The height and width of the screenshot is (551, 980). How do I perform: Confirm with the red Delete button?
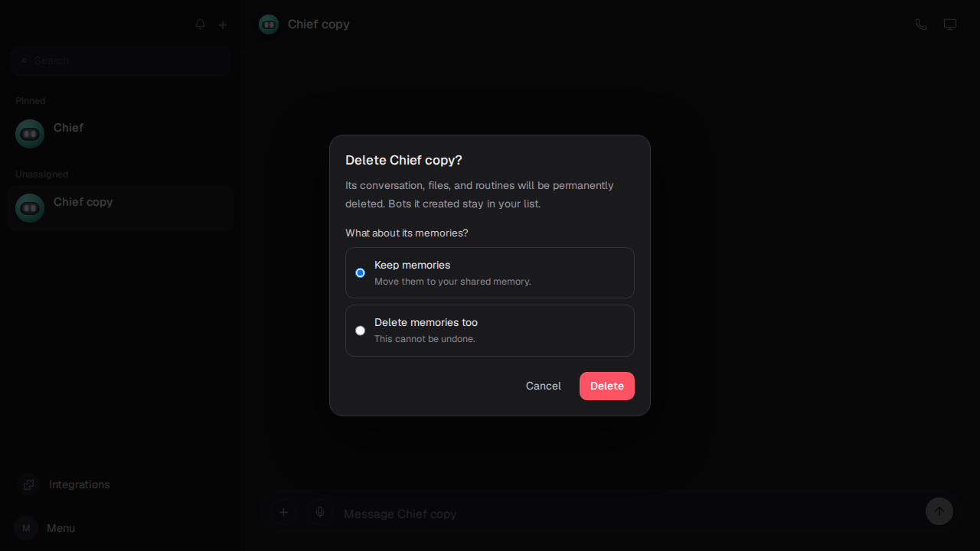pos(607,386)
